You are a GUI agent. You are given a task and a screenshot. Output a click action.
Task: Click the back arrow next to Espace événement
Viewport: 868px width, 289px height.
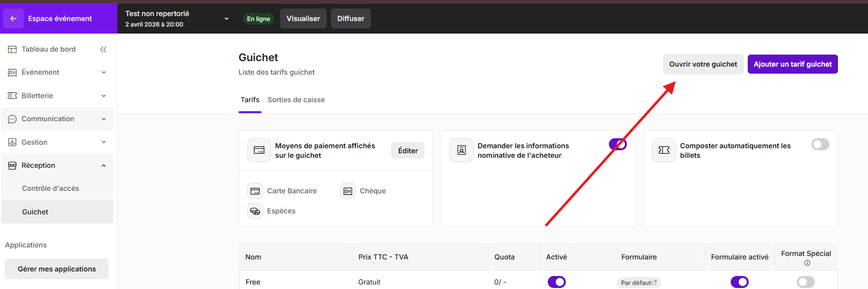click(x=14, y=19)
